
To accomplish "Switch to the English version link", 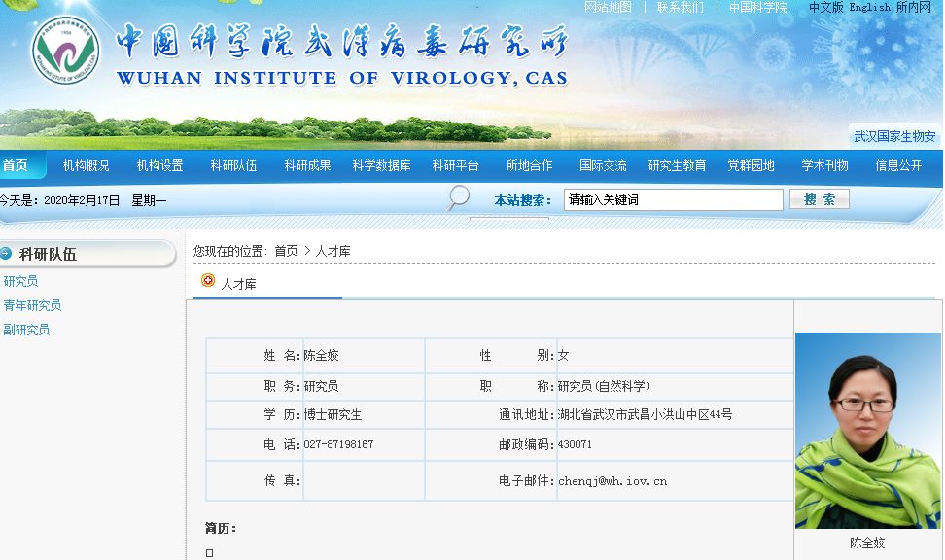I will 870,7.
